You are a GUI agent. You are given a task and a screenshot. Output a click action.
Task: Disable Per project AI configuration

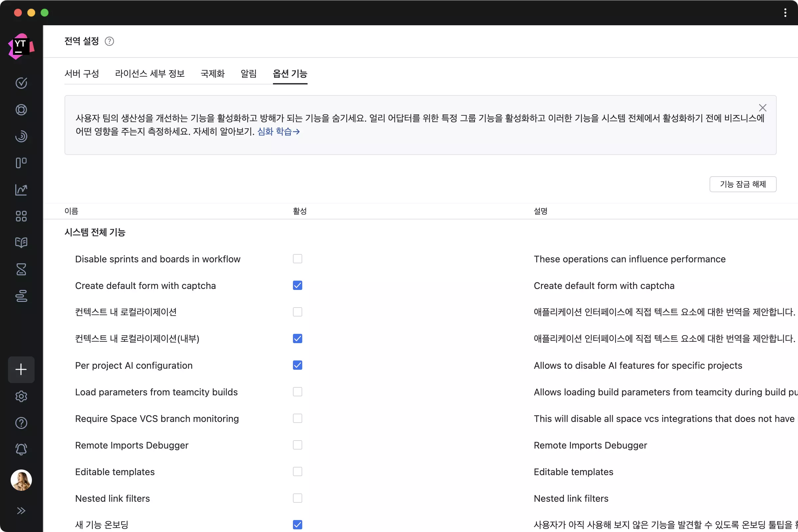coord(297,365)
